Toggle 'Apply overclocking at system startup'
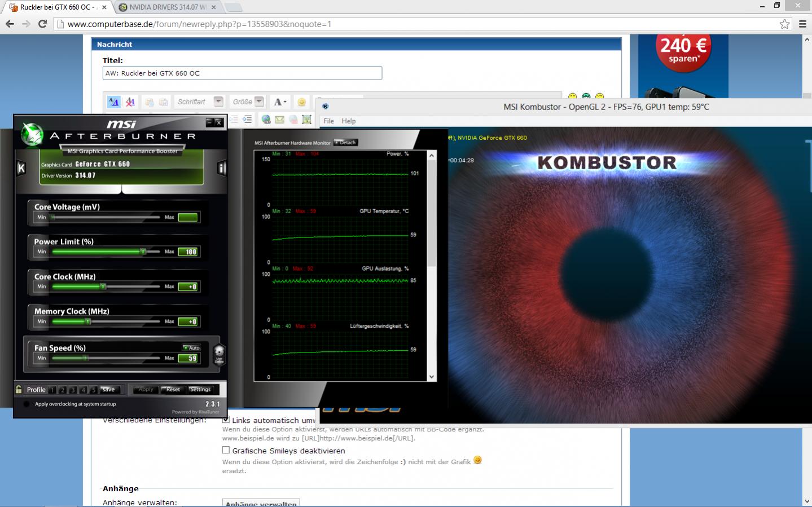Screen dimensions: 812x507 pyautogui.click(x=27, y=404)
